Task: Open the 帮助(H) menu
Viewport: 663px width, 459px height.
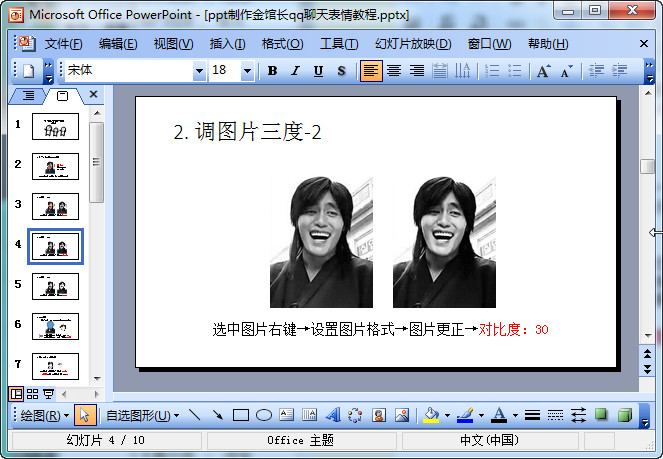Action: coord(548,44)
